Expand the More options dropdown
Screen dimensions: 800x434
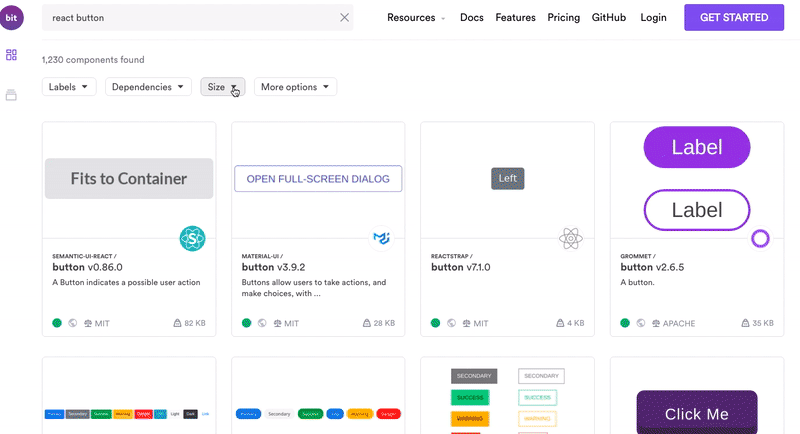coord(295,87)
